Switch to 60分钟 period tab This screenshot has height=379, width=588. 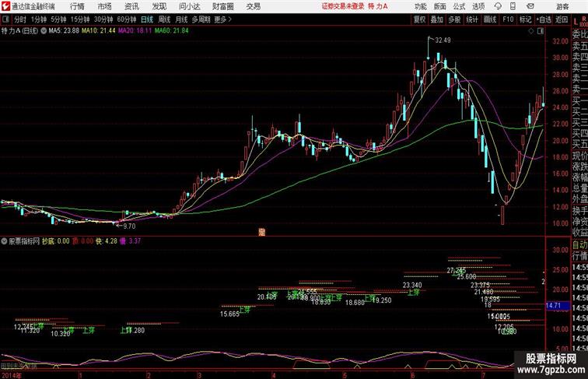click(x=127, y=19)
